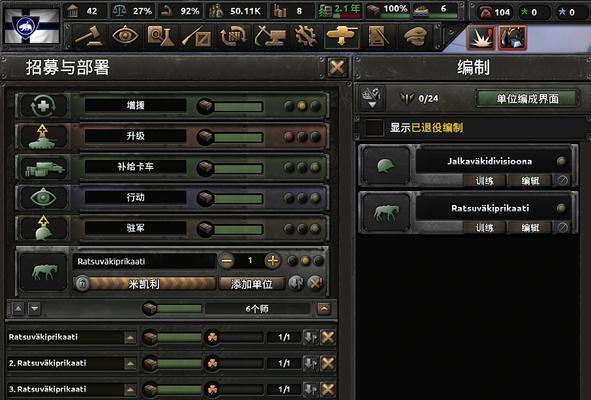Set 增援 priority to the middle dot
This screenshot has width=591, height=400.
(x=302, y=106)
